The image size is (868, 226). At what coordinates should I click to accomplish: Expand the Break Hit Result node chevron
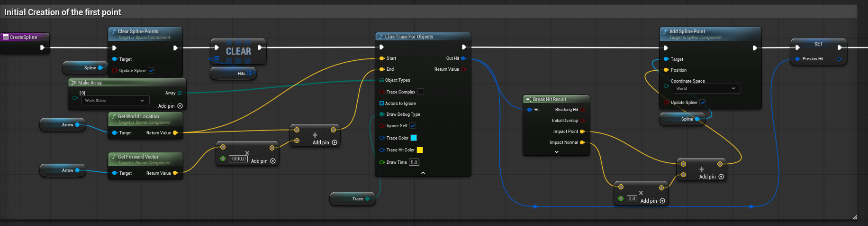pos(556,152)
